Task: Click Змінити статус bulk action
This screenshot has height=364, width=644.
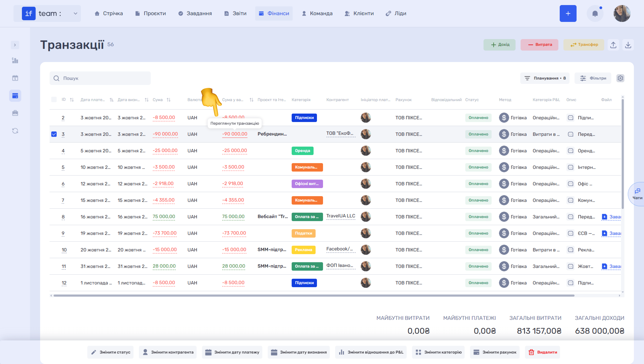Action: 110,352
